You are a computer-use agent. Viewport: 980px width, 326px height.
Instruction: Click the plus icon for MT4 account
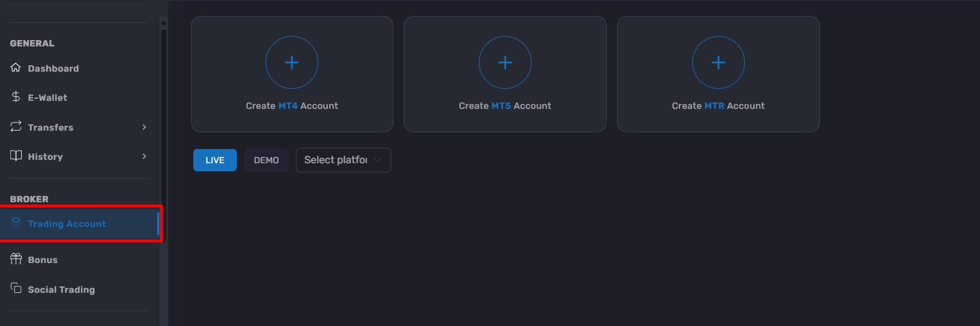click(x=292, y=62)
